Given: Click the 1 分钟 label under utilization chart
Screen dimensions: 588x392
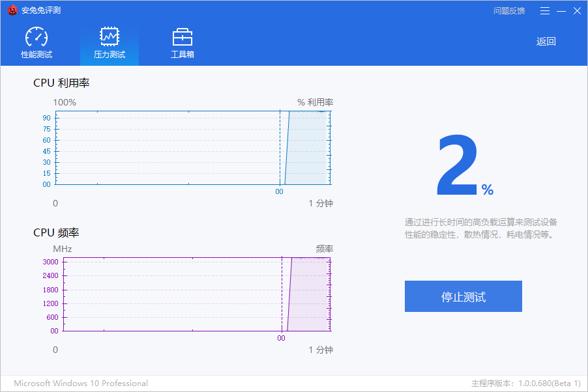Looking at the screenshot, I should click(x=321, y=203).
